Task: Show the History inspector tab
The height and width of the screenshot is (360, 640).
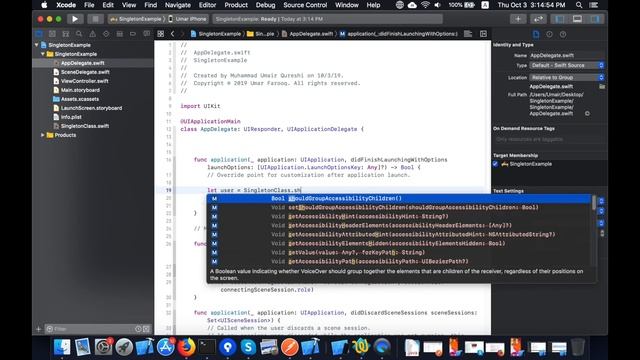Action: 549,34
